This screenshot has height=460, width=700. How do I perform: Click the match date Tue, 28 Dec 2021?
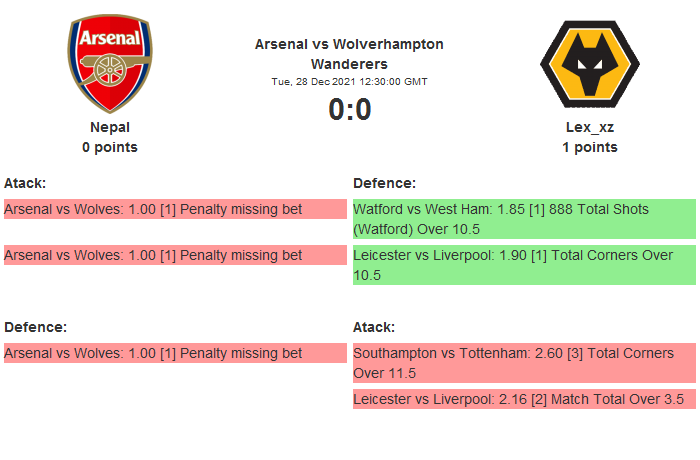tap(349, 81)
